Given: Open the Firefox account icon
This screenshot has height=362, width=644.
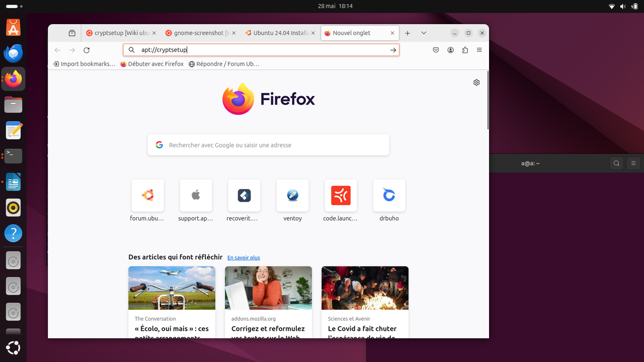Looking at the screenshot, I should tap(451, 50).
